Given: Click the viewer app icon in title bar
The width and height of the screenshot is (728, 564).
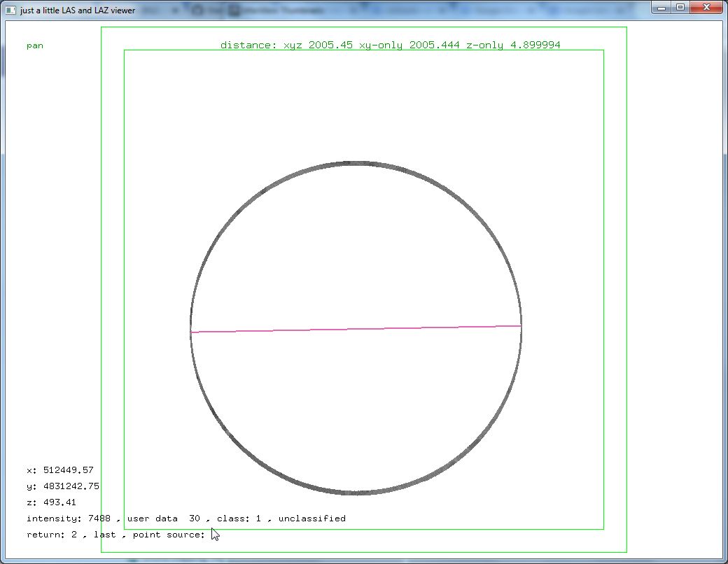Looking at the screenshot, I should pos(10,10).
